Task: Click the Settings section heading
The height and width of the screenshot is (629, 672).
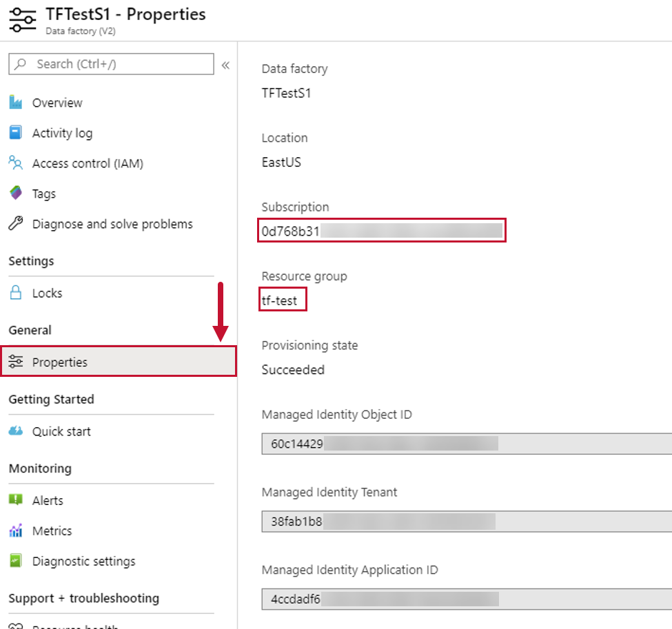Action: click(x=31, y=260)
